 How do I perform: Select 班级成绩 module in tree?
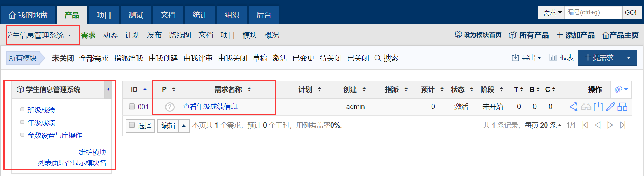(x=41, y=110)
